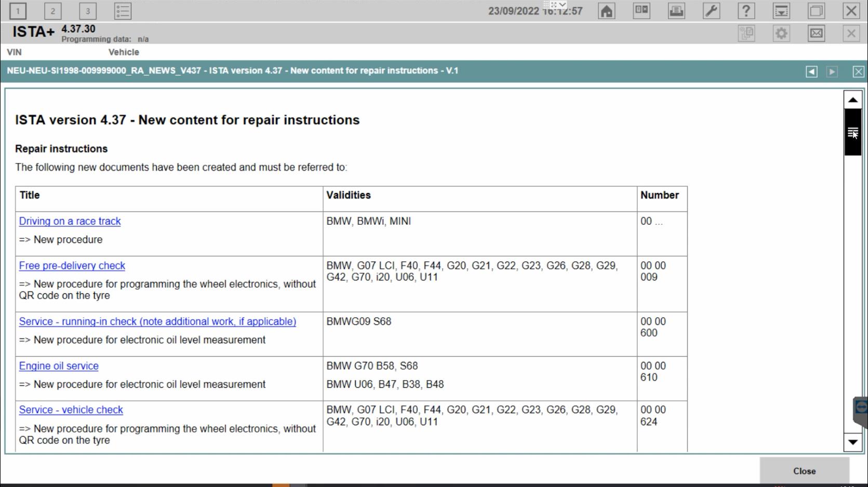
Task: Close the document header panel X
Action: click(858, 72)
